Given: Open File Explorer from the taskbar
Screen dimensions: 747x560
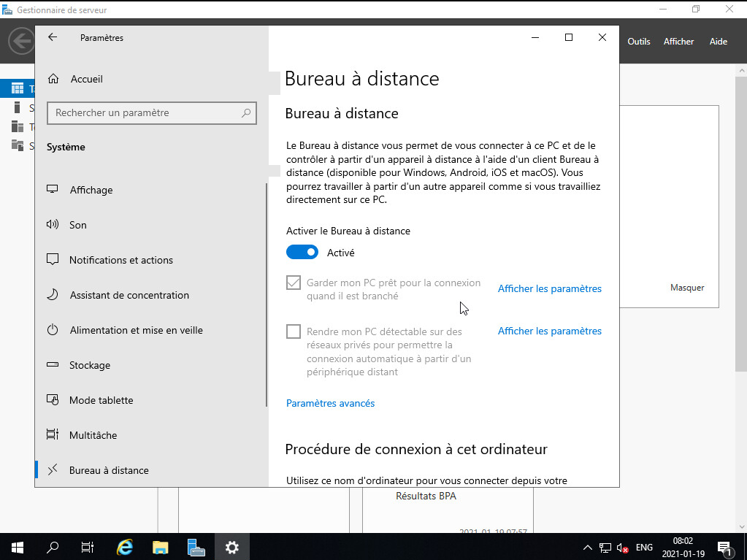Looking at the screenshot, I should (x=161, y=547).
